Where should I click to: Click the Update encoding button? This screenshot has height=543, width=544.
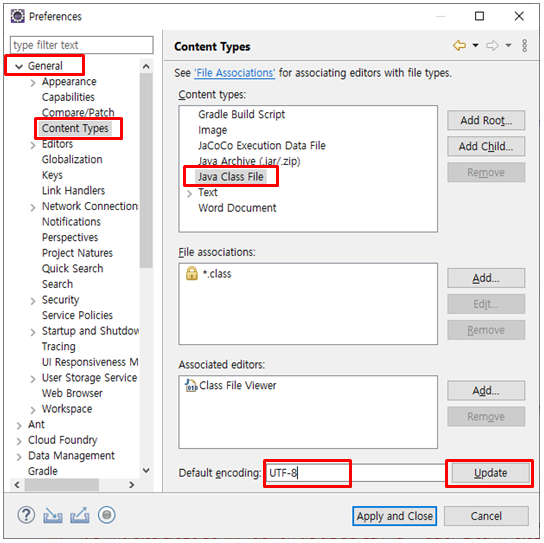tap(491, 473)
